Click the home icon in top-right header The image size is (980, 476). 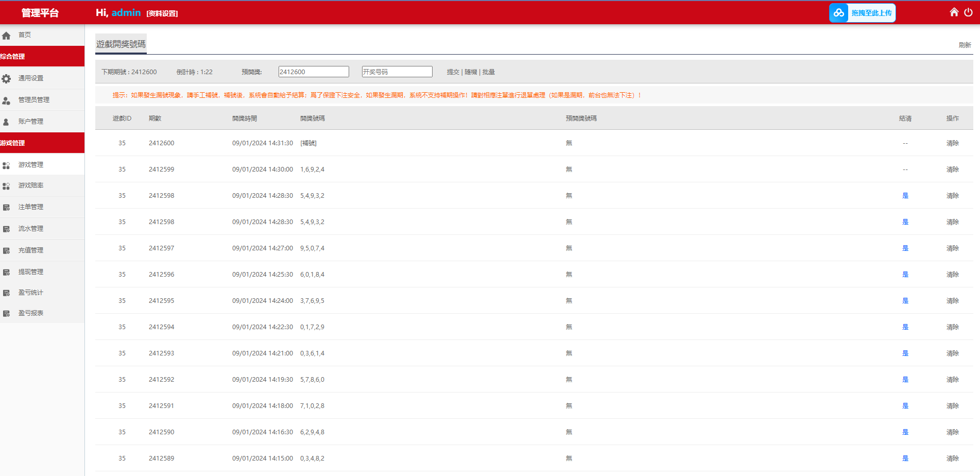(954, 12)
